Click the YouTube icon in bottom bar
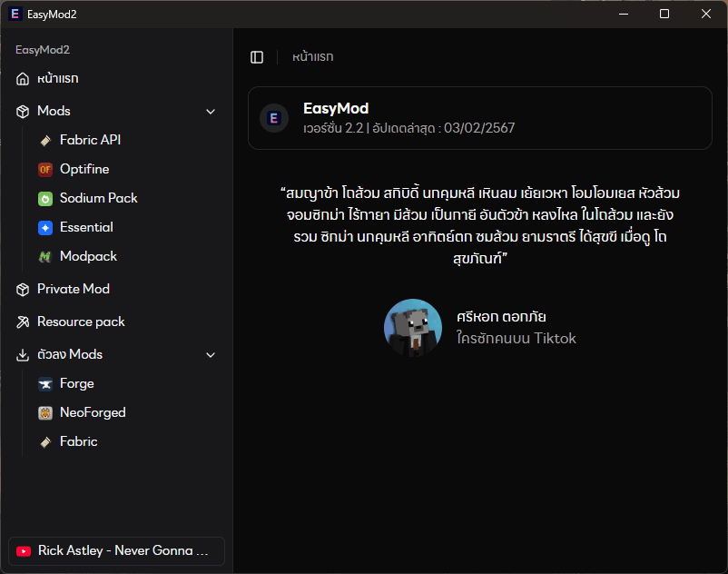This screenshot has width=728, height=574. (x=24, y=551)
